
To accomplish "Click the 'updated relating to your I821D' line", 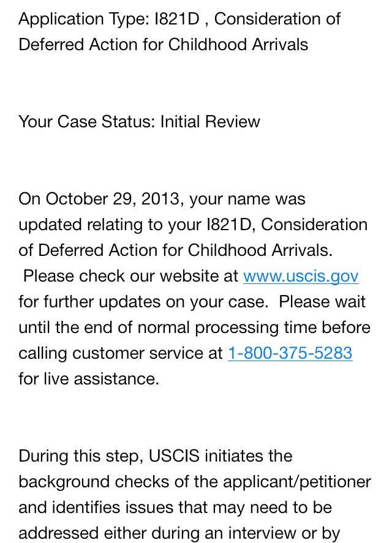I will click(x=193, y=225).
